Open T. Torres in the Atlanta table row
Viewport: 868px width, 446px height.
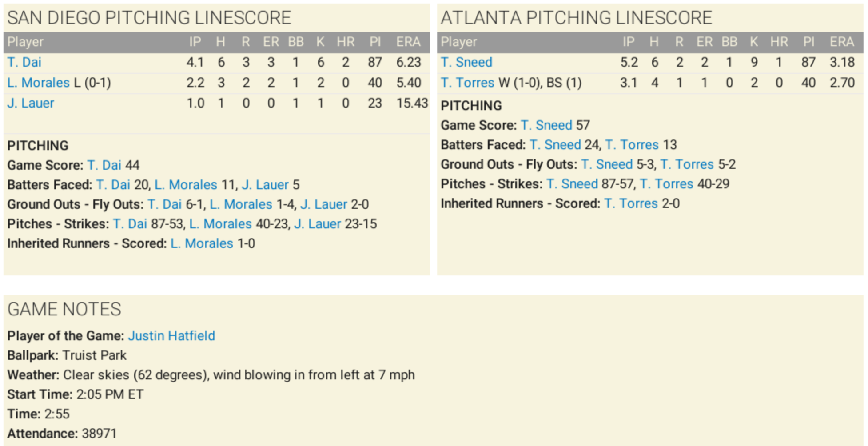(x=467, y=83)
